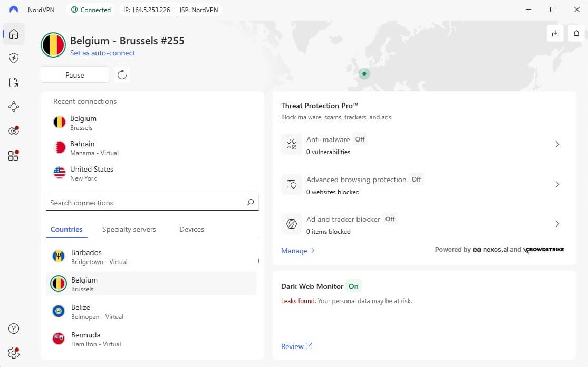The width and height of the screenshot is (588, 367).
Task: Click the Advanced browsing protection icon
Action: (292, 184)
